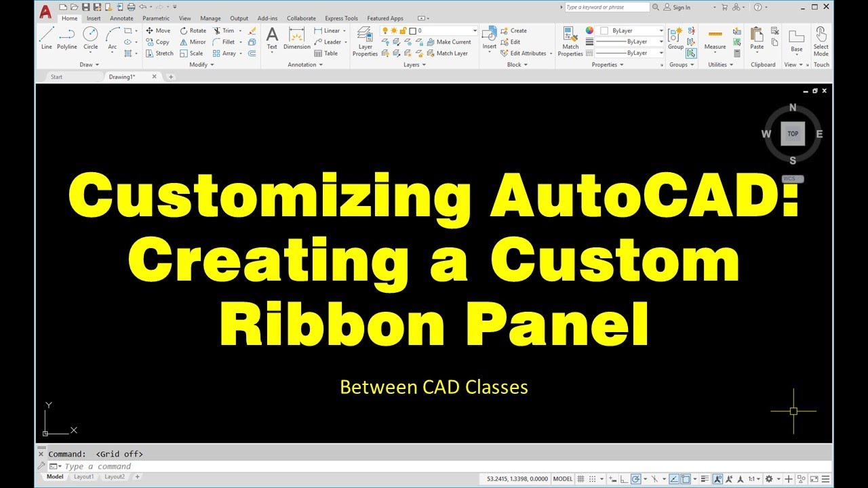Click Create block button
The height and width of the screenshot is (488, 868).
click(514, 30)
